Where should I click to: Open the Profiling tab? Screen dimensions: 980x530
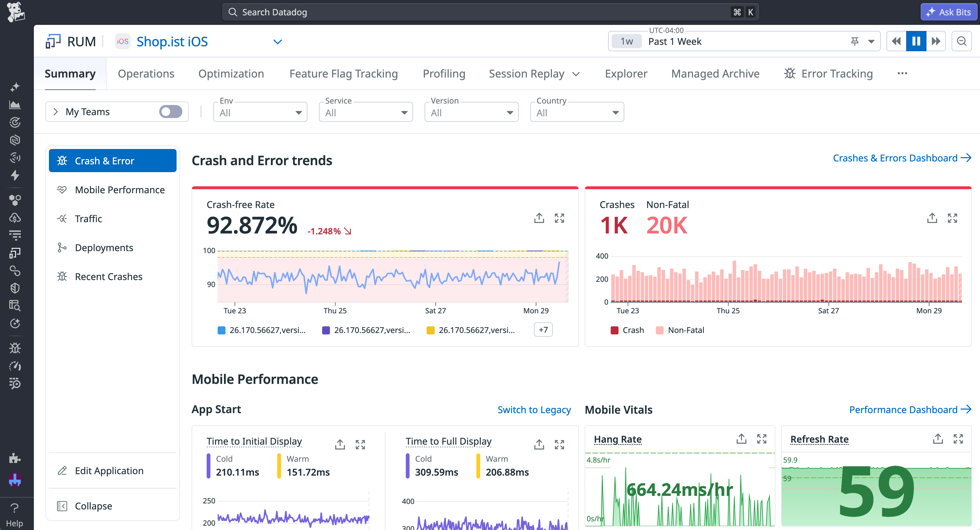(x=444, y=74)
